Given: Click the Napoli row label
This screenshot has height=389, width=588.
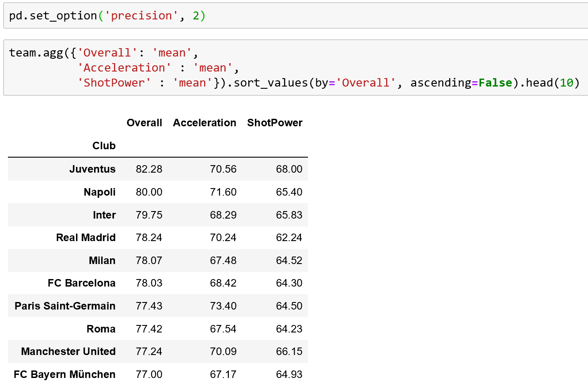Looking at the screenshot, I should pyautogui.click(x=100, y=192).
